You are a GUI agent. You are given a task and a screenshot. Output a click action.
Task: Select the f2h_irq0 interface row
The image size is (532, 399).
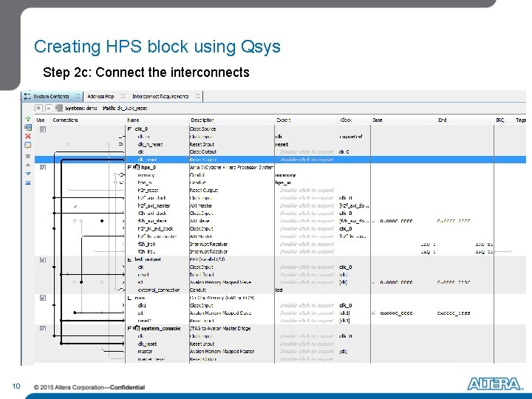[x=280, y=244]
